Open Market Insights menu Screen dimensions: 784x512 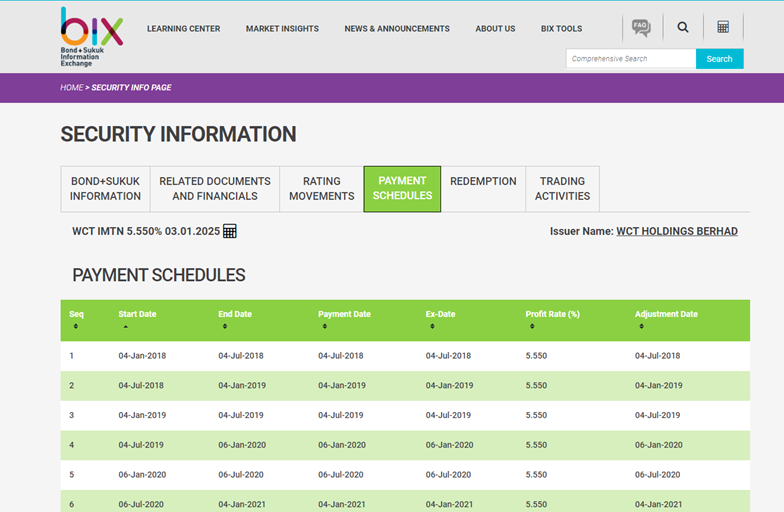pos(282,29)
